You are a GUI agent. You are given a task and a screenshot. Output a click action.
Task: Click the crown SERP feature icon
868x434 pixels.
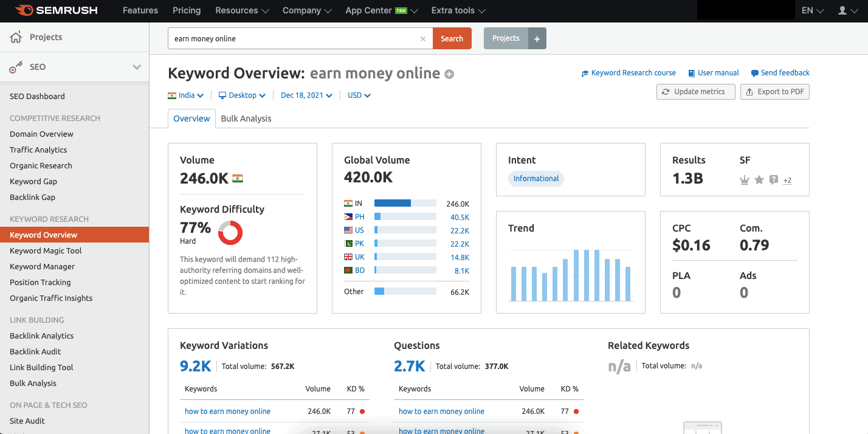tap(744, 180)
